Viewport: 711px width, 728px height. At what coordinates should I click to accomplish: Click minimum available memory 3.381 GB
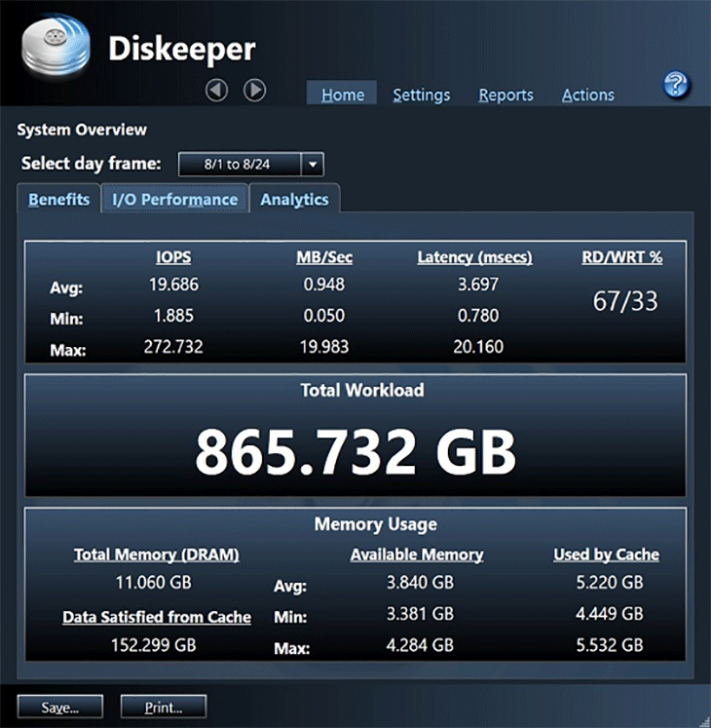coord(420,614)
